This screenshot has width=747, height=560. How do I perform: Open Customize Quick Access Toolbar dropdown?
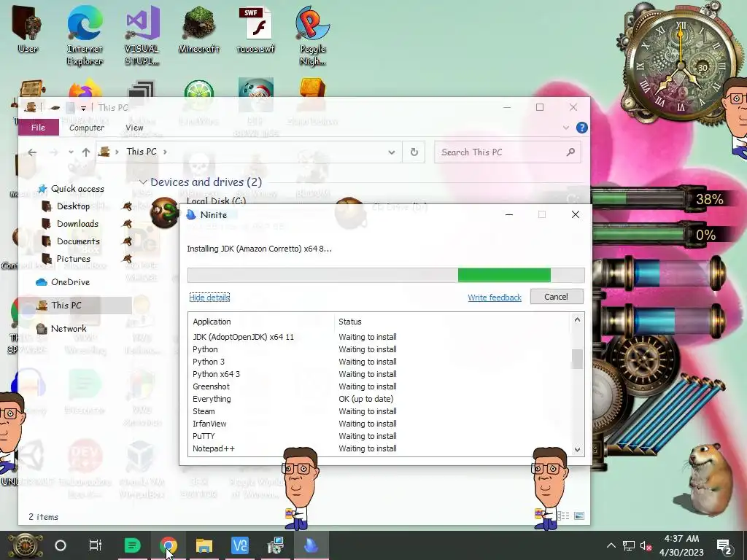click(83, 108)
